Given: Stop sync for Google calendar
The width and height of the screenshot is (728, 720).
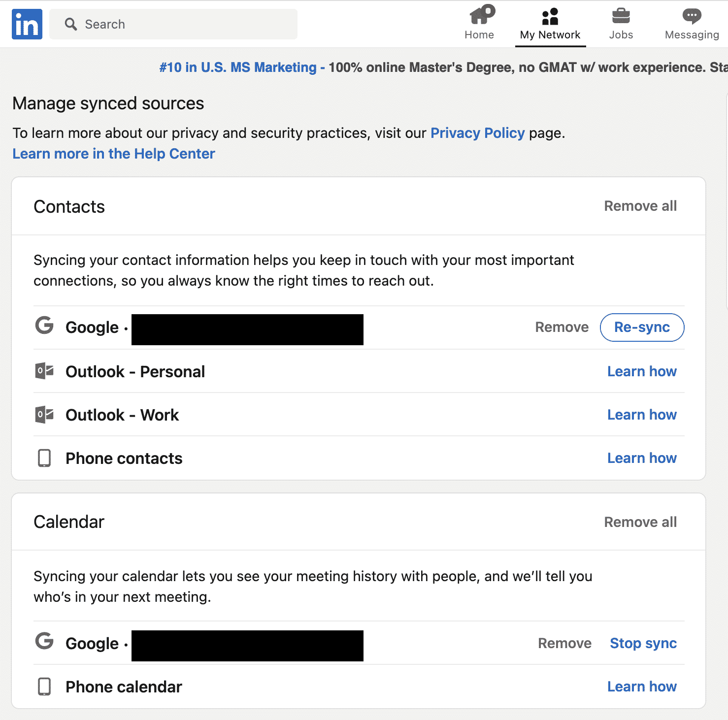Looking at the screenshot, I should click(643, 643).
